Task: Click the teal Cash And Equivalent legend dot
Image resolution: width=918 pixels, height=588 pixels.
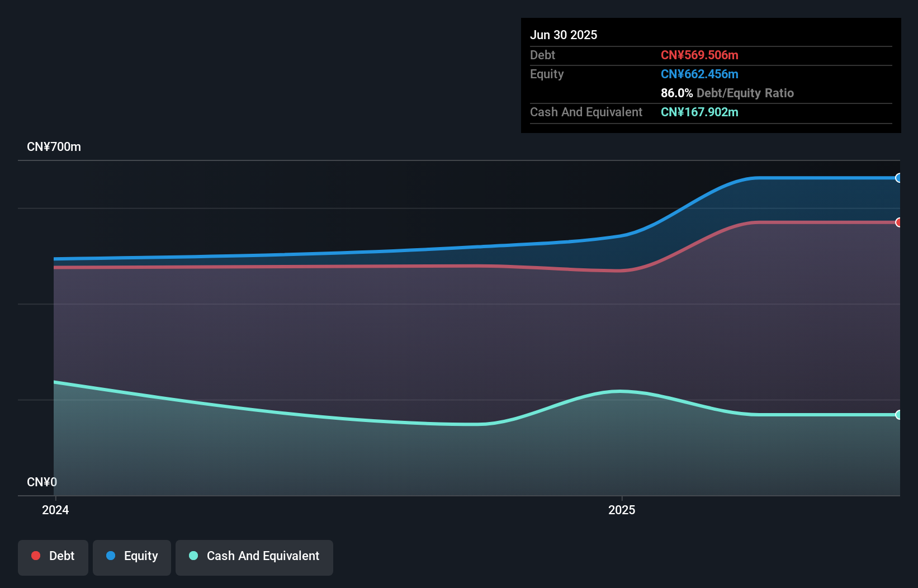Action: pyautogui.click(x=193, y=556)
